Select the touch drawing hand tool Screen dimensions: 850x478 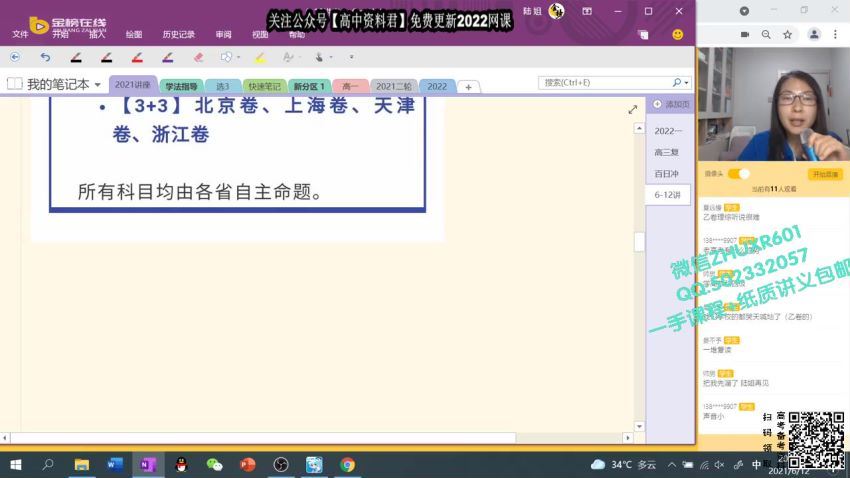[319, 57]
